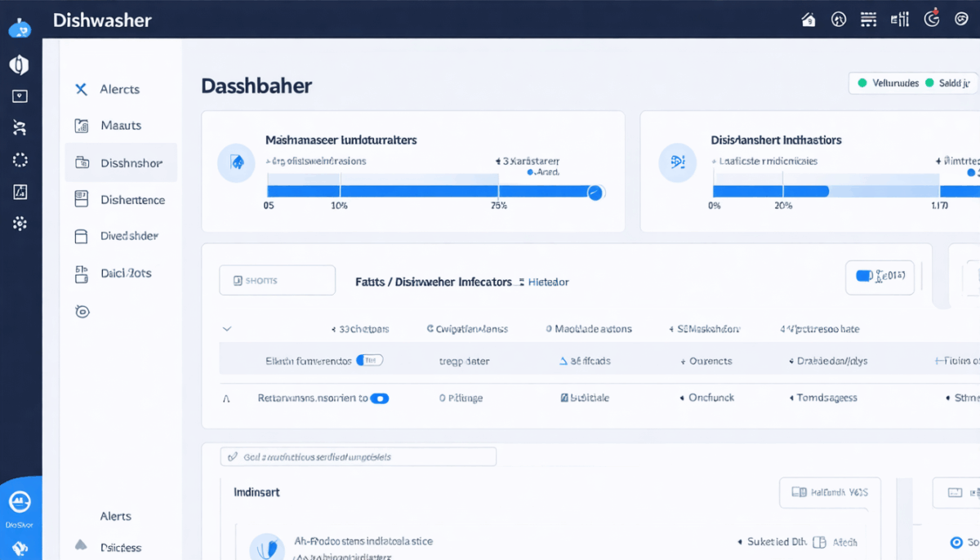Check the box beside Bśicltiale

[564, 398]
